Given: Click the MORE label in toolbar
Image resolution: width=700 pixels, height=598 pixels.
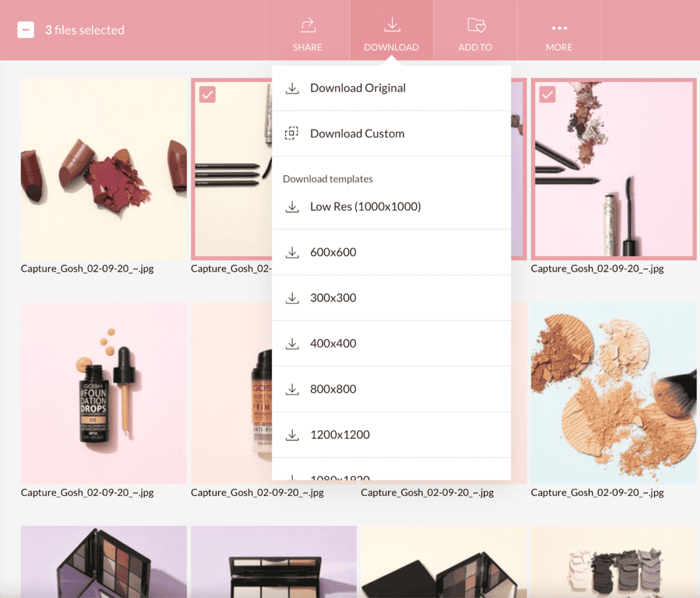Looking at the screenshot, I should pos(559,47).
